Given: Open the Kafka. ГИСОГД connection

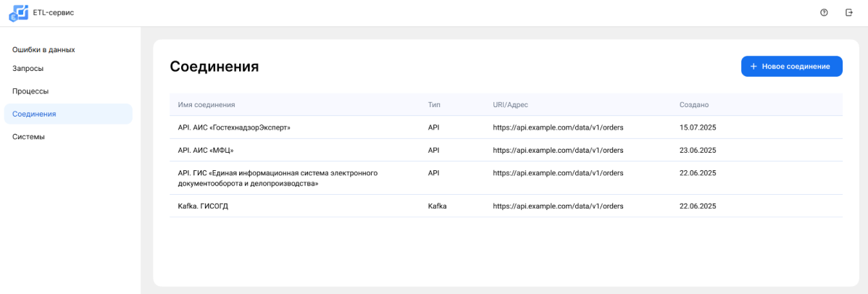Looking at the screenshot, I should click(204, 206).
